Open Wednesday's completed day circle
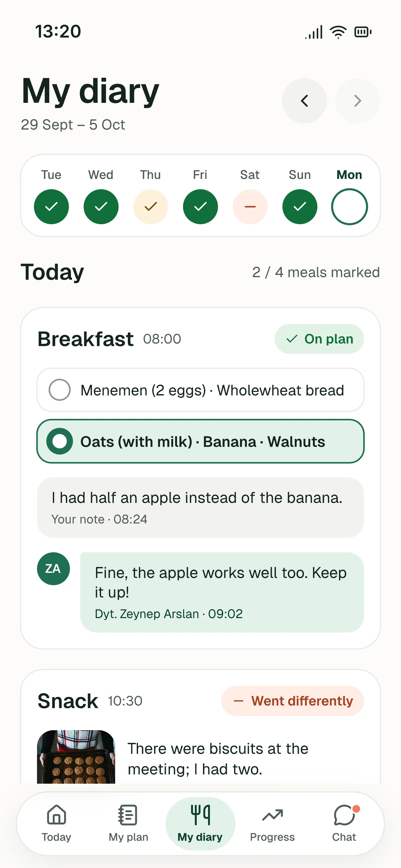The image size is (401, 868). click(101, 207)
